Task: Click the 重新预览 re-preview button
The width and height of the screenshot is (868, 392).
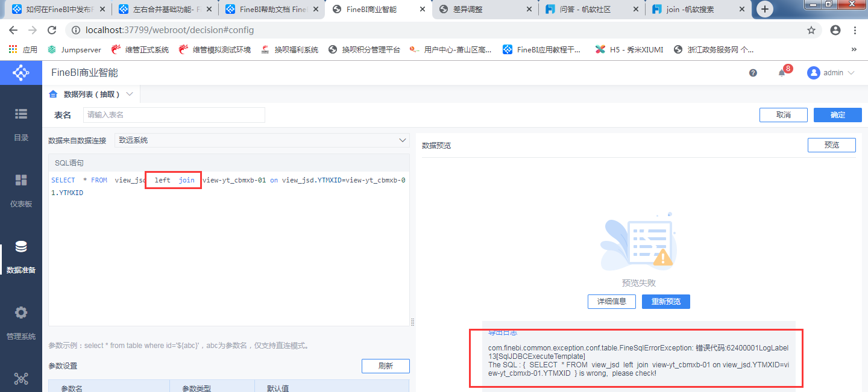Action: [x=666, y=302]
